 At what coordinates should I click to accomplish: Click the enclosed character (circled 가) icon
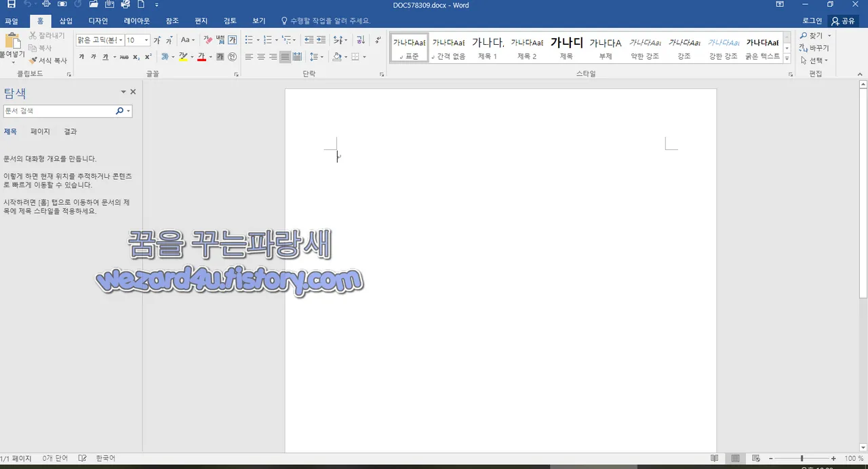click(233, 57)
